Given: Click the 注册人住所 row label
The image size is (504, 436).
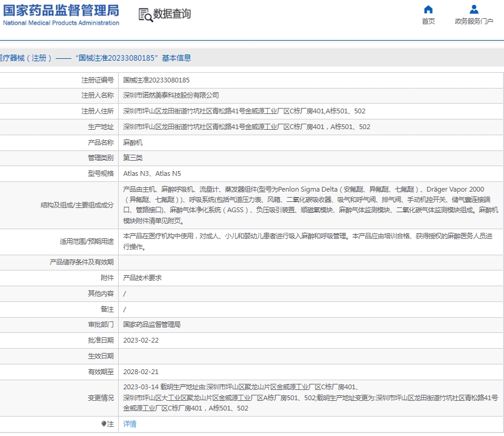Looking at the screenshot, I should pos(98,112).
